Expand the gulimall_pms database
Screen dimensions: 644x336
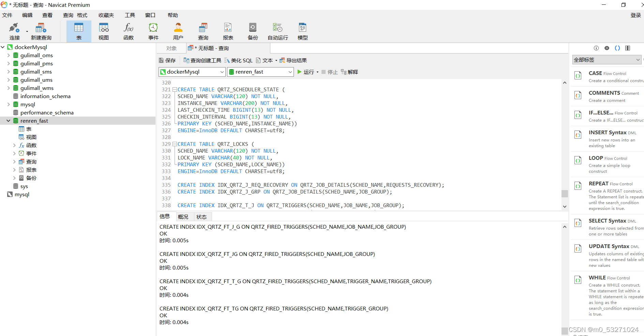coord(9,63)
